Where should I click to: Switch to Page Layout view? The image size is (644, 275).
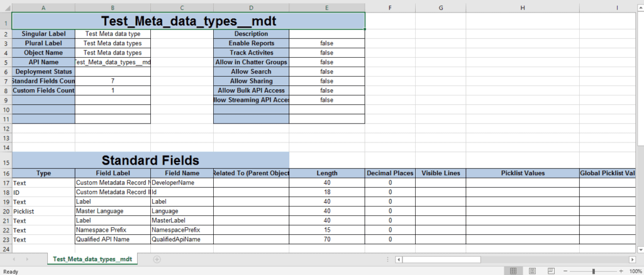[532, 271]
